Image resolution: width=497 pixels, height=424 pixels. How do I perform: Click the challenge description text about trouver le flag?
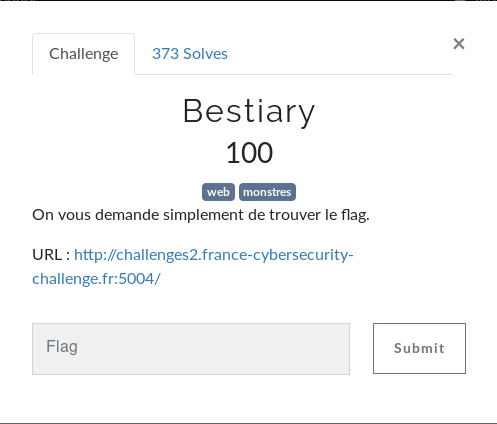tap(201, 215)
